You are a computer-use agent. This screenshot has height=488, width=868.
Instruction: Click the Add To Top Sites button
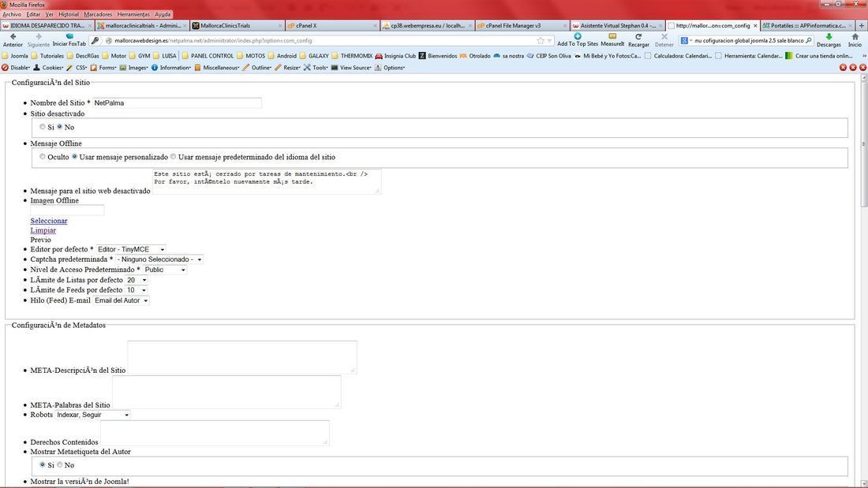coord(578,40)
